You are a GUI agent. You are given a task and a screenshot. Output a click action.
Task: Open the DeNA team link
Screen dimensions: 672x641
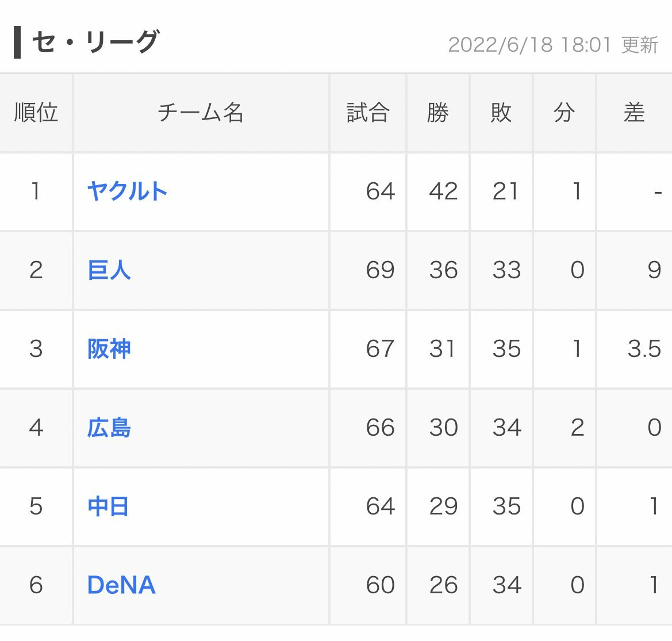click(121, 585)
